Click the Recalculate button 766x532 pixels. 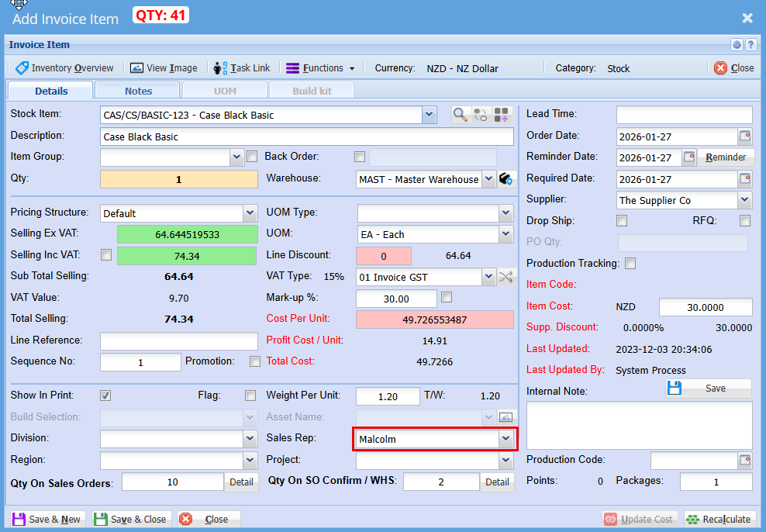click(x=719, y=519)
